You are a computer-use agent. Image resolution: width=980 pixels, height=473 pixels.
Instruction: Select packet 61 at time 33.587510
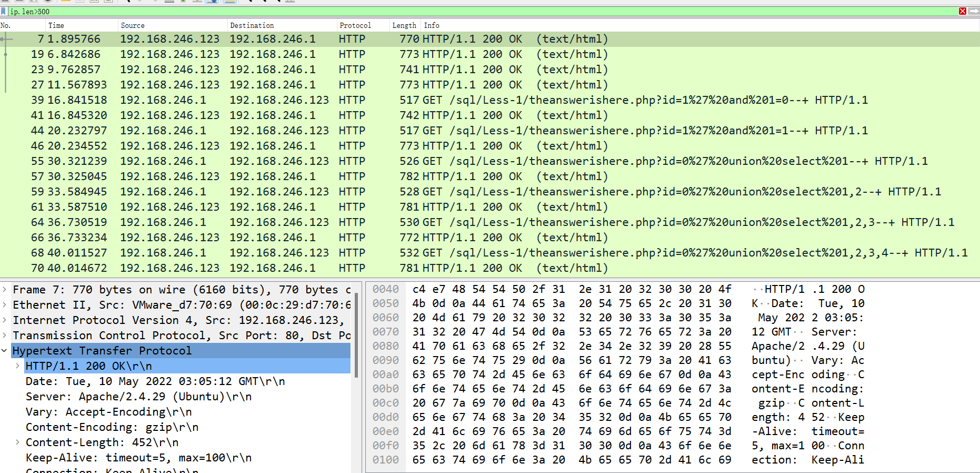(490, 207)
